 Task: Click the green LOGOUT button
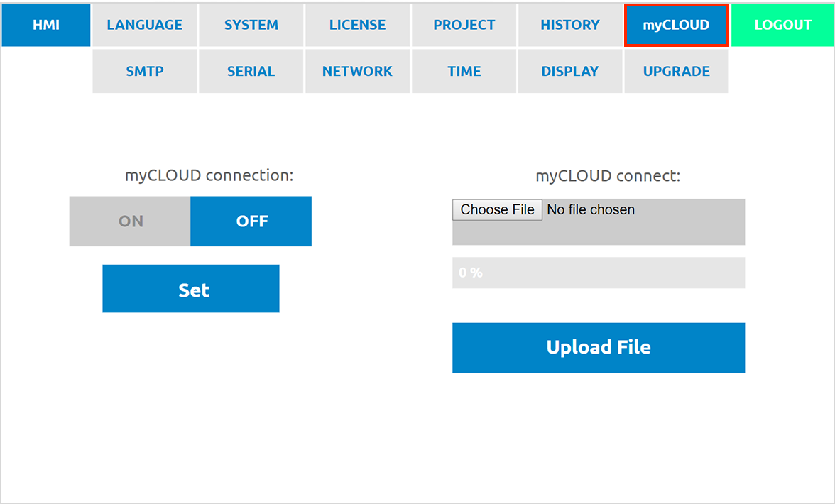tap(782, 25)
